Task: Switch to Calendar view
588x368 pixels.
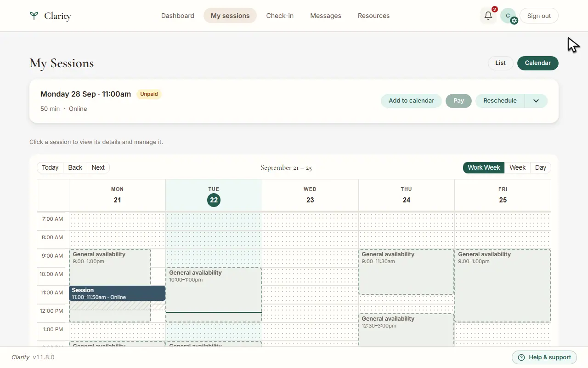Action: point(538,63)
